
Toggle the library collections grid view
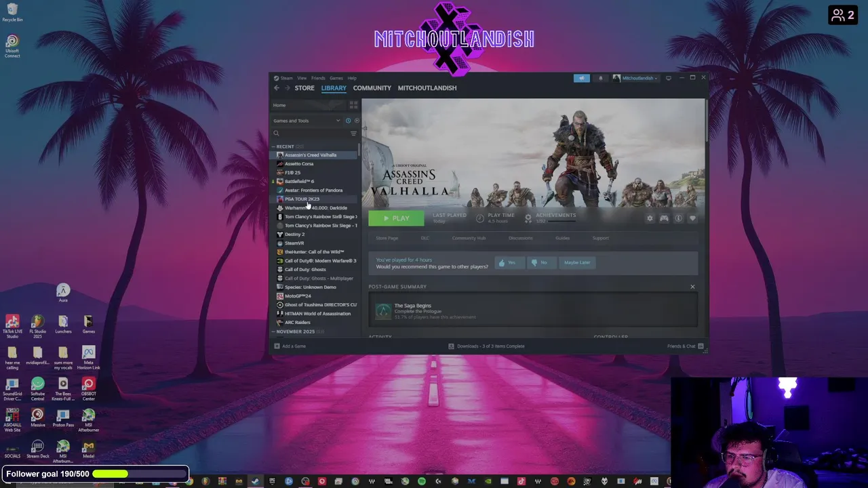coord(353,105)
